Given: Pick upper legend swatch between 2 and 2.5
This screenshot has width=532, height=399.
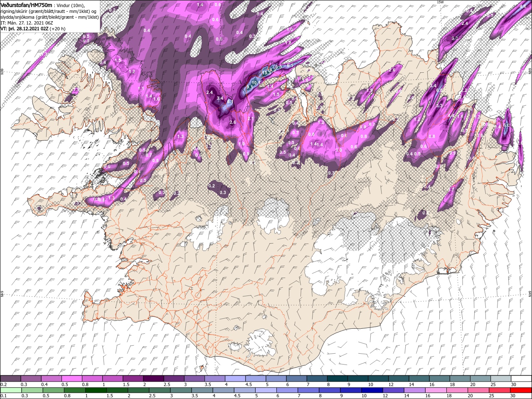Looking at the screenshot, I should click(x=153, y=379).
